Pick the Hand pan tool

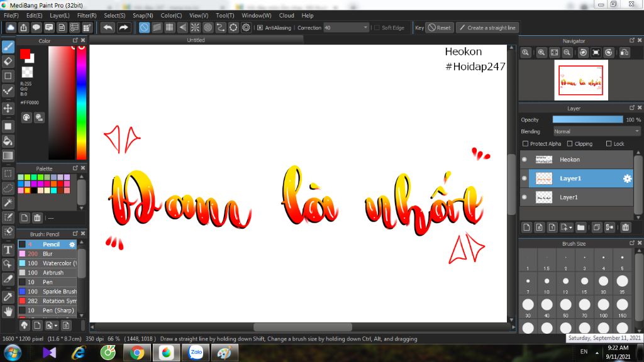8,312
